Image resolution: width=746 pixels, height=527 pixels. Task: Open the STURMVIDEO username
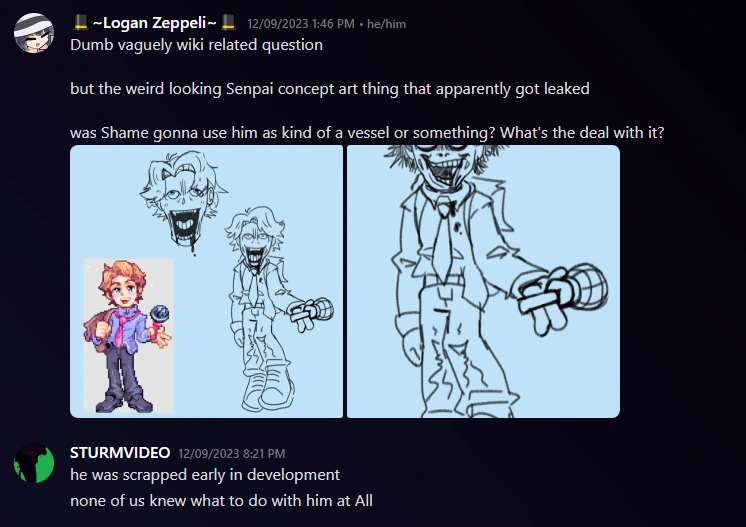pyautogui.click(x=120, y=453)
